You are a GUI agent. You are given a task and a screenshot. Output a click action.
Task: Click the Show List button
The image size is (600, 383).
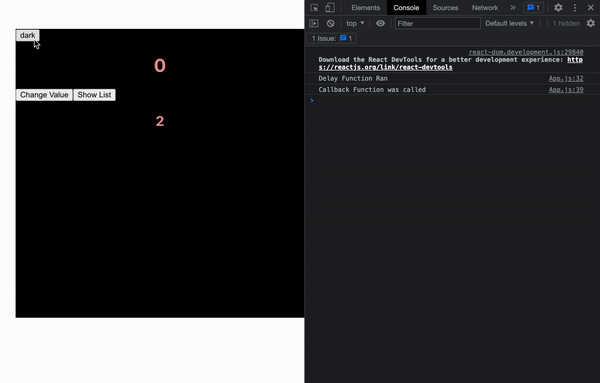point(94,95)
